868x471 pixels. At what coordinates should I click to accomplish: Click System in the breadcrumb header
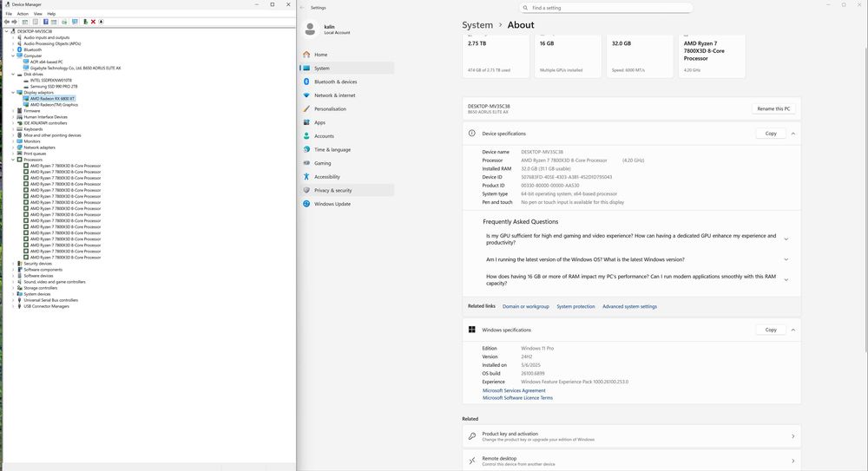pyautogui.click(x=477, y=25)
